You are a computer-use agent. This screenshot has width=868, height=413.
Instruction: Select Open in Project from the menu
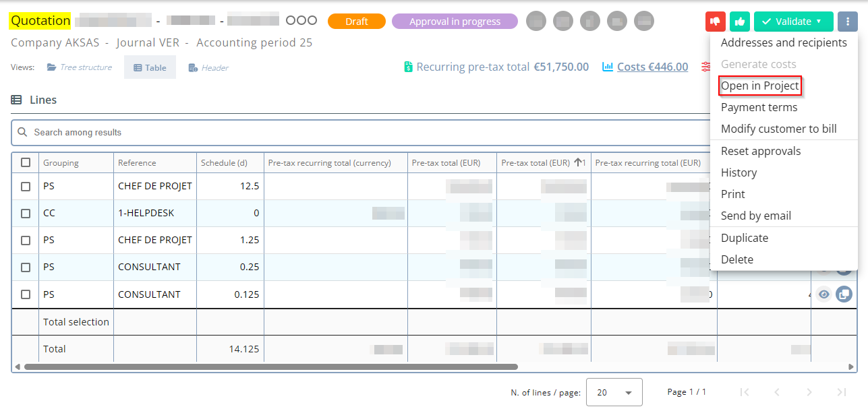(759, 86)
